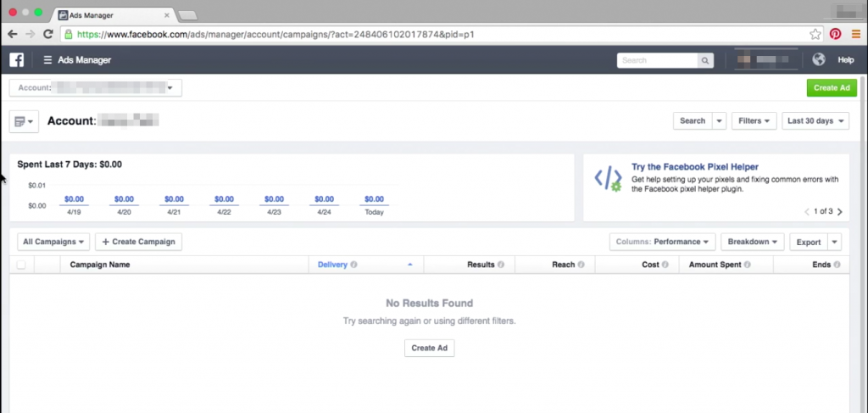Click the browser forward arrow

pos(30,34)
